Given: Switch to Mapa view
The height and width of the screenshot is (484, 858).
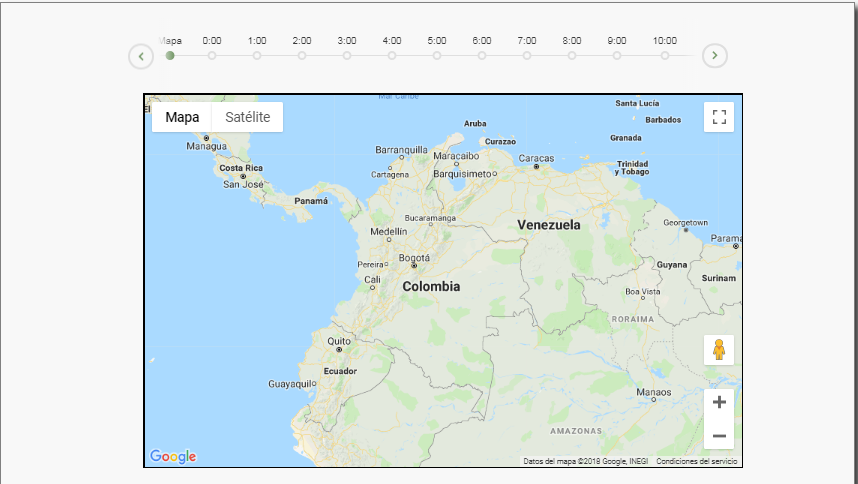Looking at the screenshot, I should [182, 117].
